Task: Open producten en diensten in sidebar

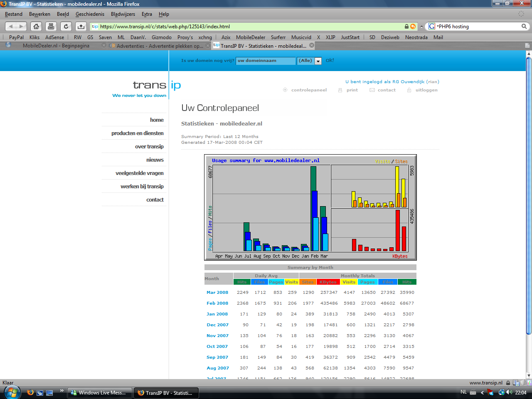Action: click(x=137, y=133)
